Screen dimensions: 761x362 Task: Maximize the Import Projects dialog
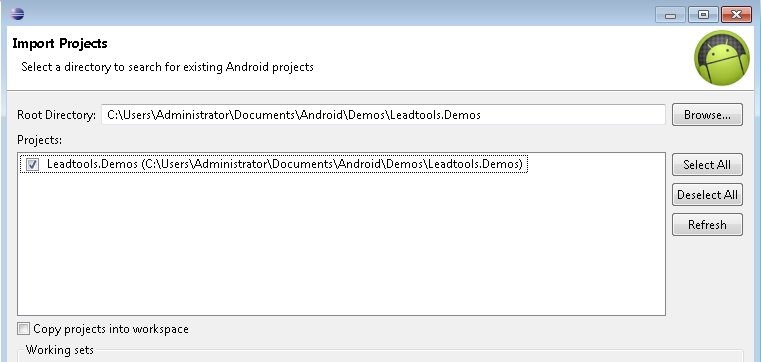(703, 15)
